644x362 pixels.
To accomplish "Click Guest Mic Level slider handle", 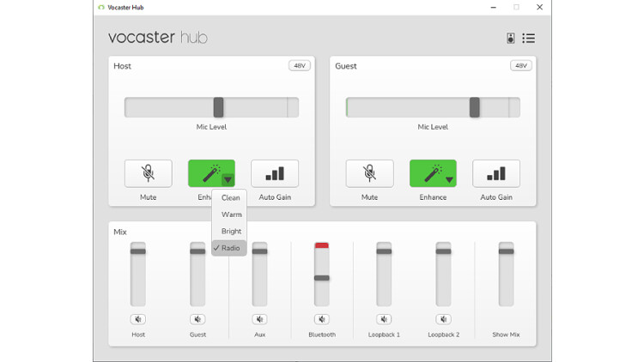I will click(x=474, y=107).
